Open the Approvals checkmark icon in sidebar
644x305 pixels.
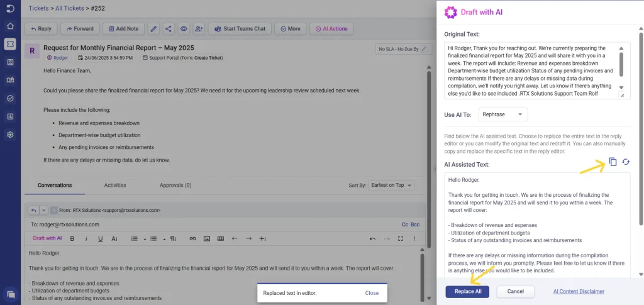(x=10, y=98)
